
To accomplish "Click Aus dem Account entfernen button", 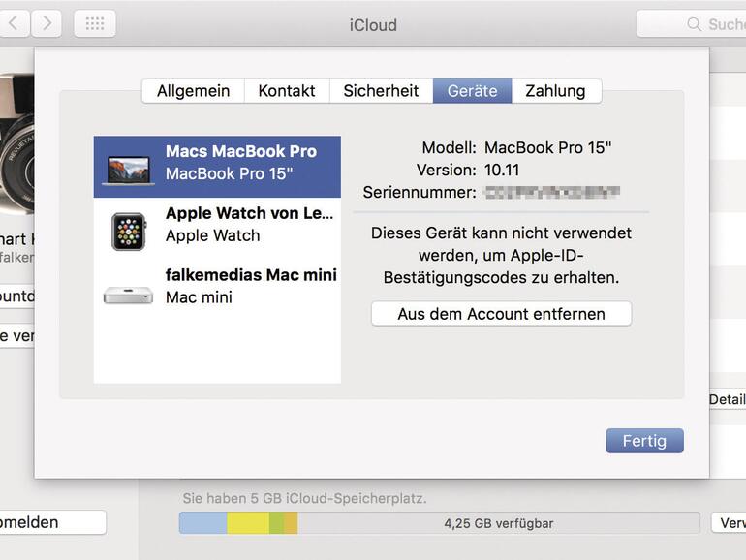I will (502, 314).
